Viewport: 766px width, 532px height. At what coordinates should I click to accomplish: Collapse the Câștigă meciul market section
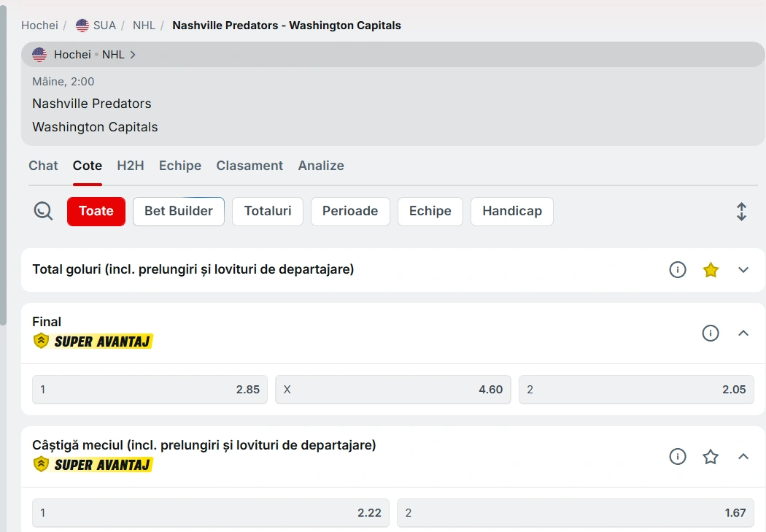tap(743, 457)
